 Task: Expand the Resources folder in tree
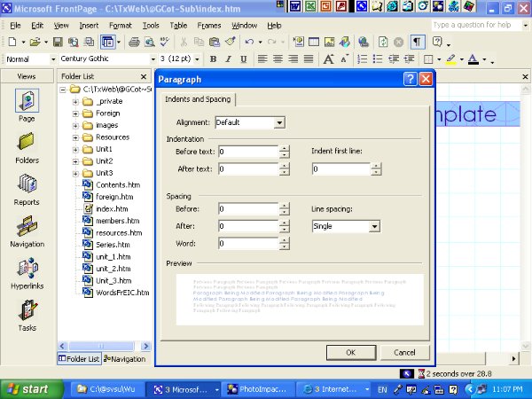pyautogui.click(x=75, y=137)
